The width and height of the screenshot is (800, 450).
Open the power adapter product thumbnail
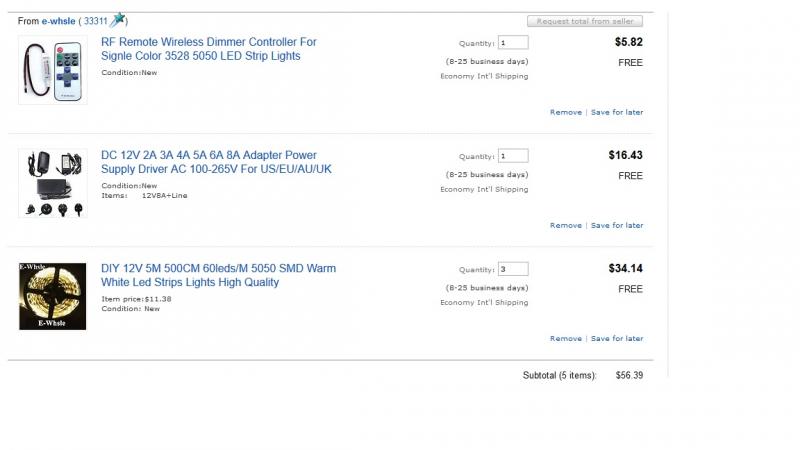click(x=53, y=183)
